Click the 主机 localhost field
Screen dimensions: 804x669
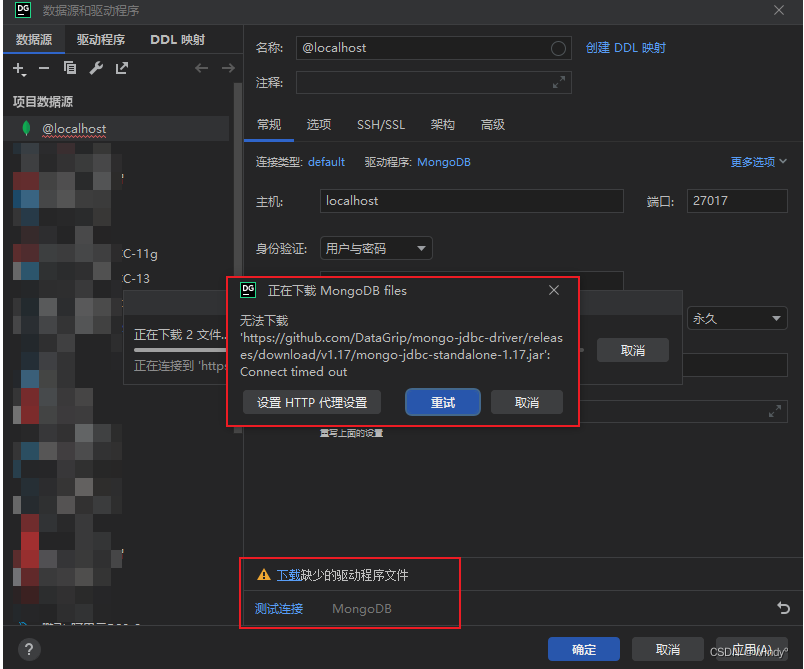click(x=472, y=200)
